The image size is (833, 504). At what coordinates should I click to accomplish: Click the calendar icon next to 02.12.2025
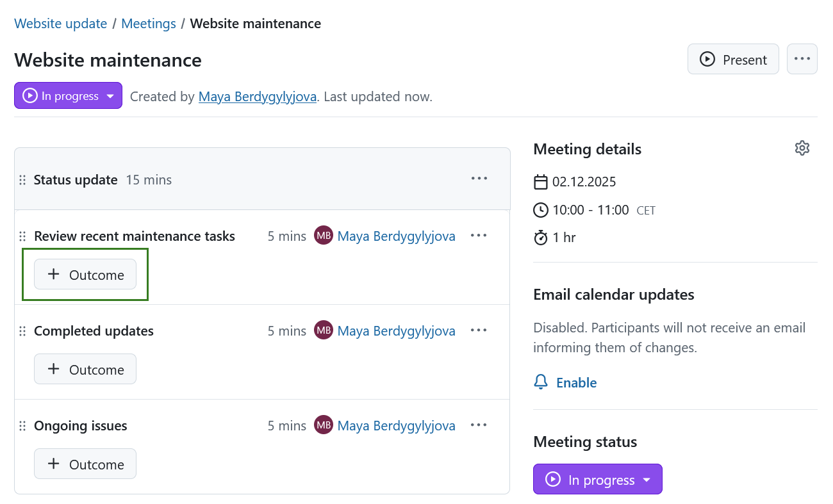[x=540, y=182]
